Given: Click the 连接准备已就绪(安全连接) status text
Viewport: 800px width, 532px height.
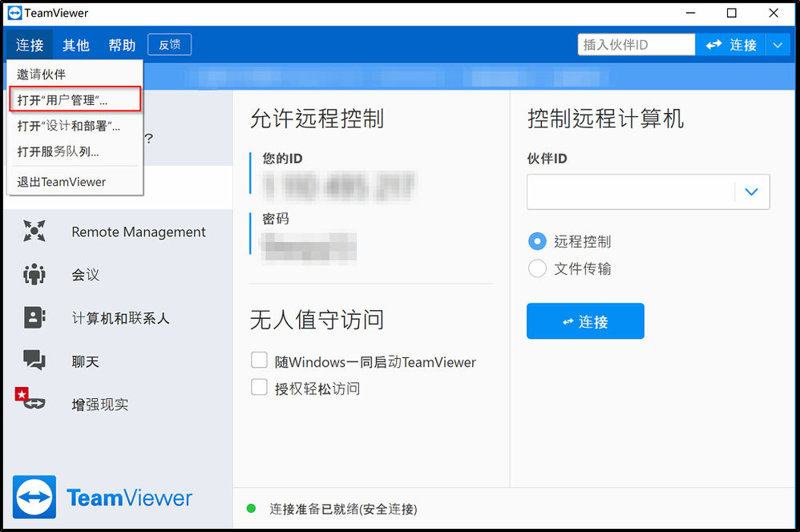Looking at the screenshot, I should click(x=343, y=509).
